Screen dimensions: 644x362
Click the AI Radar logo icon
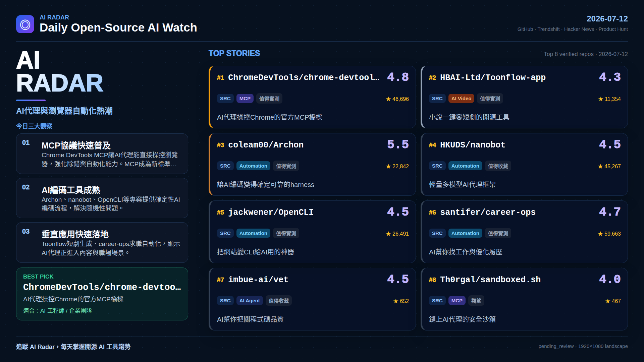point(25,24)
